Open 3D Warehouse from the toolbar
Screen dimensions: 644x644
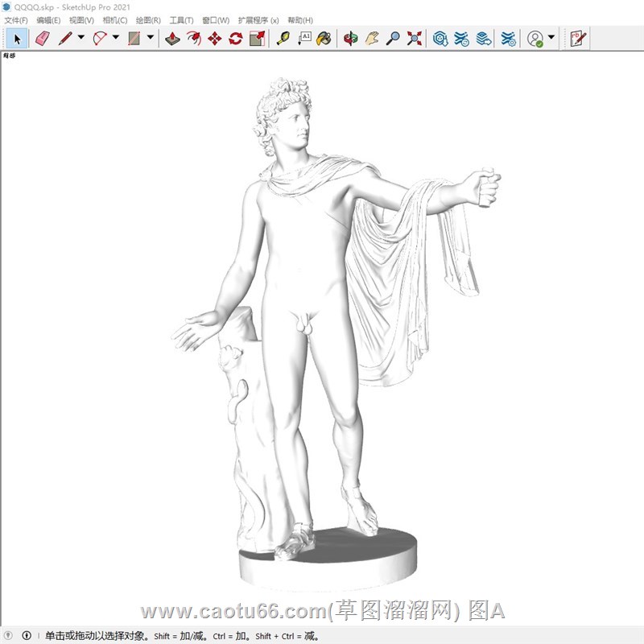[x=440, y=38]
